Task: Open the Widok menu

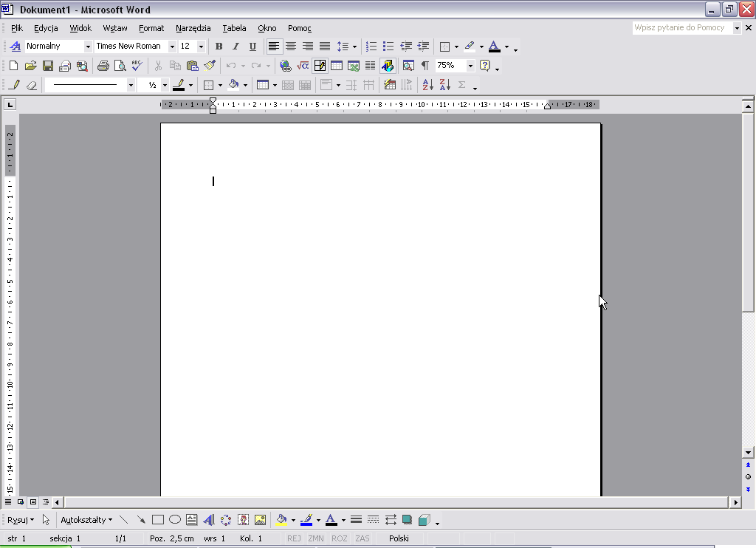Action: [x=80, y=28]
